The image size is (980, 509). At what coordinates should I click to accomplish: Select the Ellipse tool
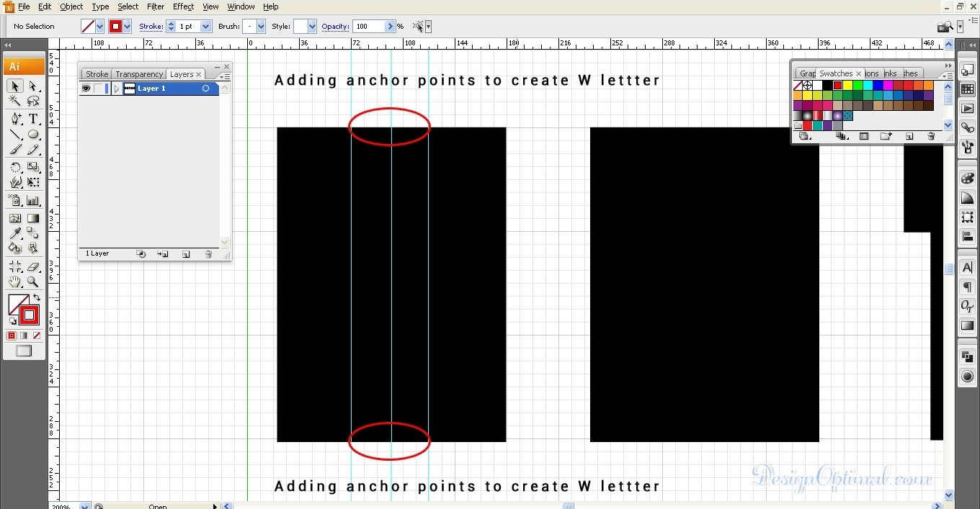[33, 135]
